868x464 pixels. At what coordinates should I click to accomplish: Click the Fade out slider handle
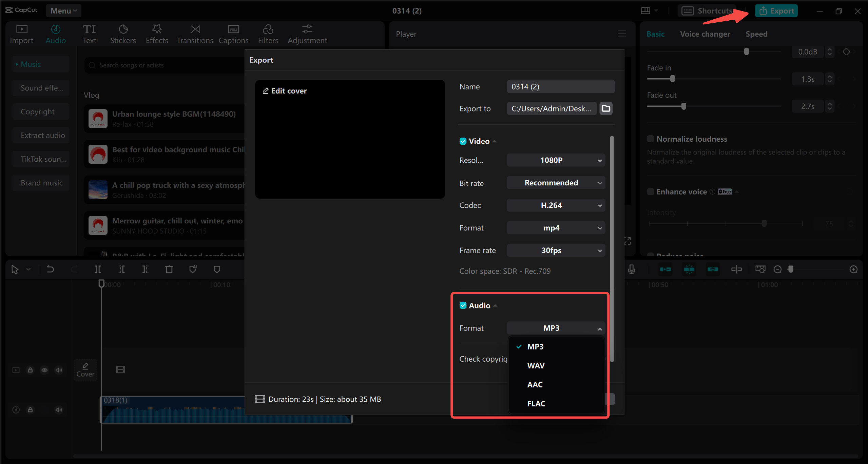(x=683, y=106)
